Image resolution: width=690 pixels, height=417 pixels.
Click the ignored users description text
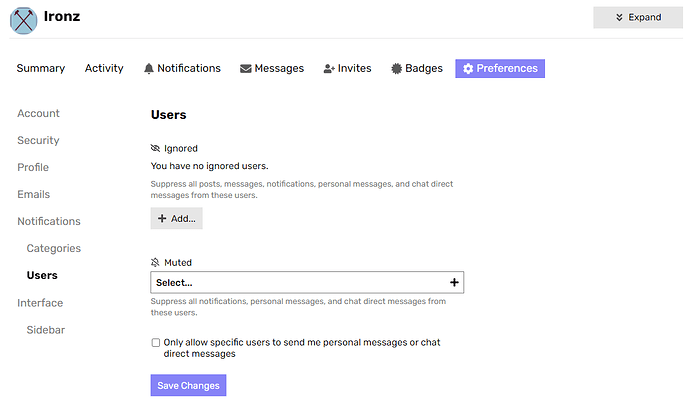302,190
